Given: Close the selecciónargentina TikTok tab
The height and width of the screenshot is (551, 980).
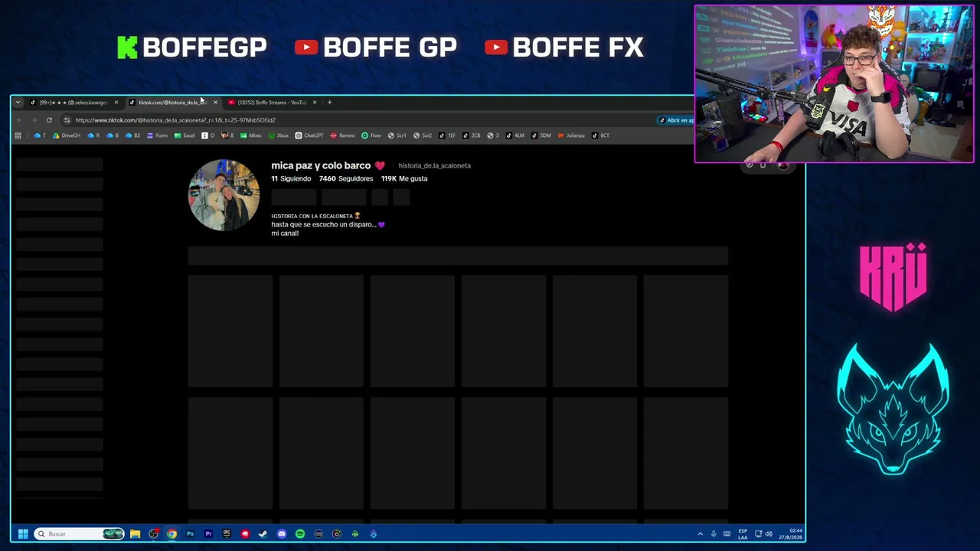Looking at the screenshot, I should pyautogui.click(x=116, y=103).
